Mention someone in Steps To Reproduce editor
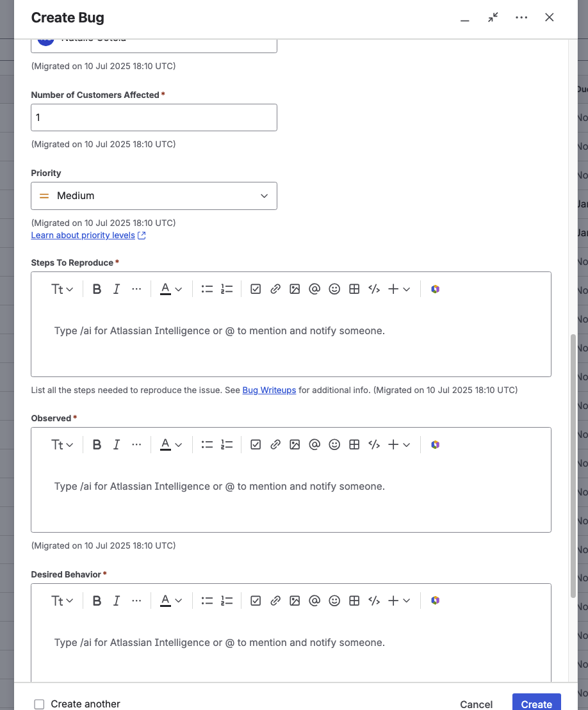 coord(314,289)
